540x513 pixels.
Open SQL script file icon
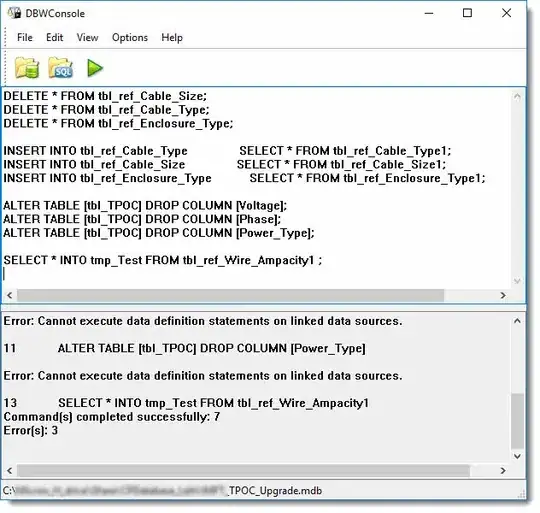pos(61,68)
